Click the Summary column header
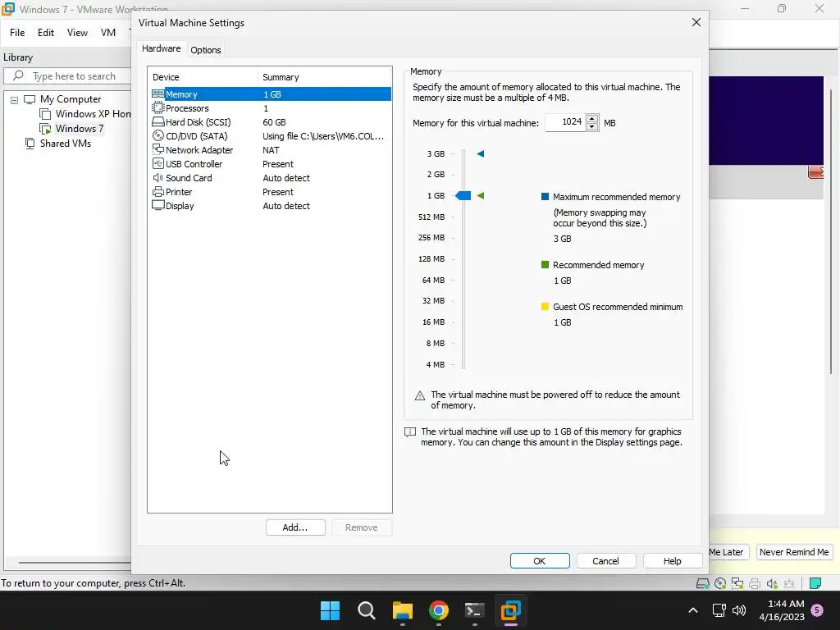The height and width of the screenshot is (630, 840). pyautogui.click(x=325, y=76)
